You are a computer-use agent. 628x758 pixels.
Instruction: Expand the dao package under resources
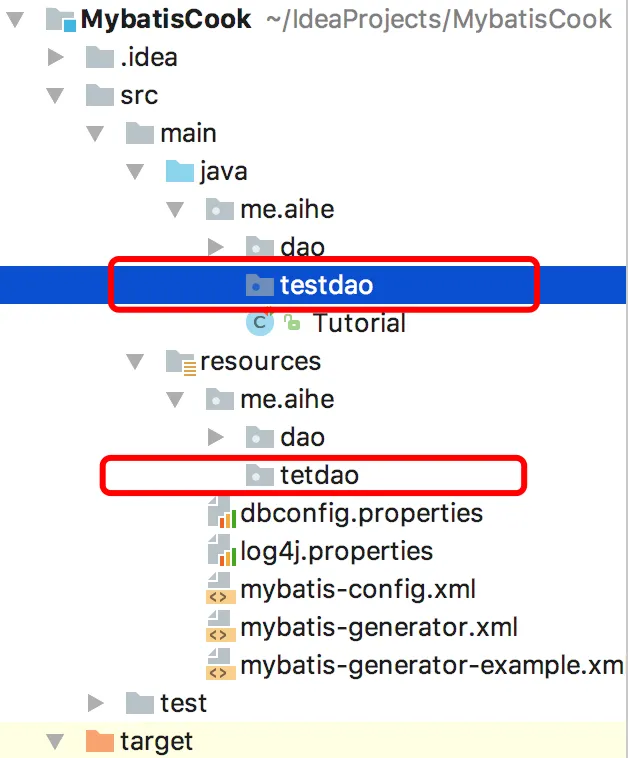tap(215, 437)
